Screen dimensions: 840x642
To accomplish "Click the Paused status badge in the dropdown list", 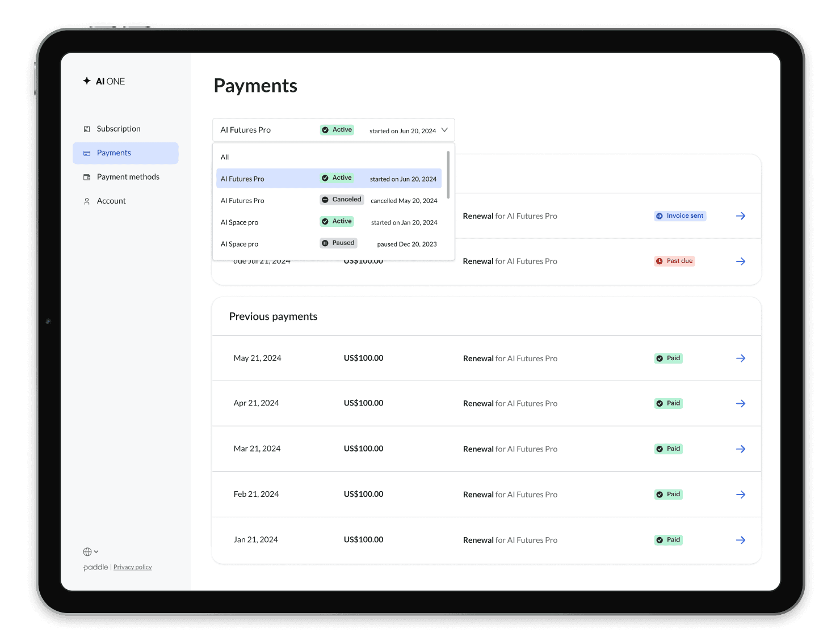I will coord(338,243).
